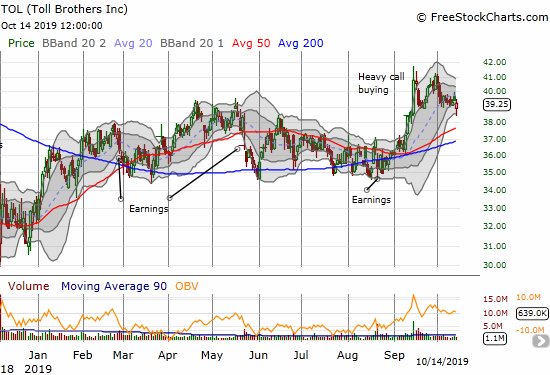Select the Avg 200 legend label
550x375 pixels.
pos(301,43)
